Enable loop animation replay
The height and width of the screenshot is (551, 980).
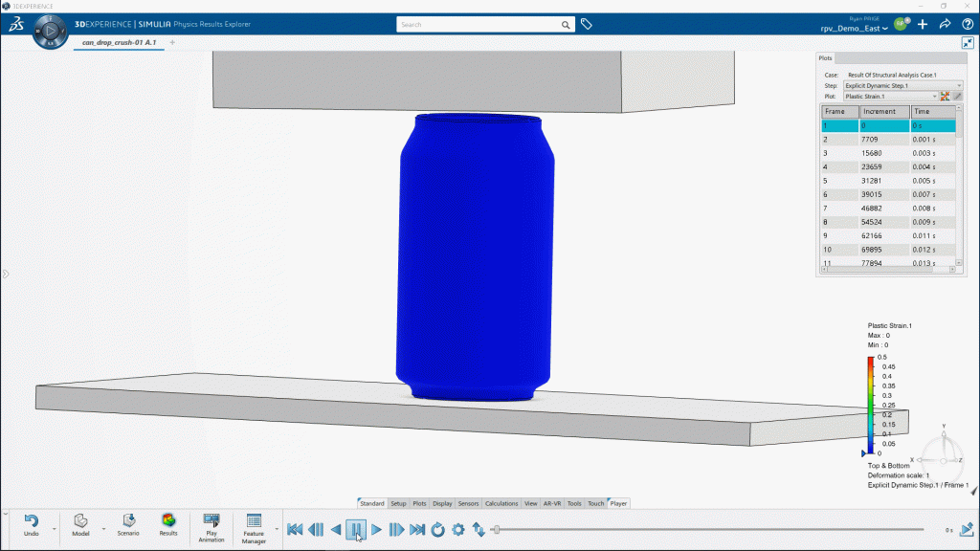pyautogui.click(x=437, y=528)
